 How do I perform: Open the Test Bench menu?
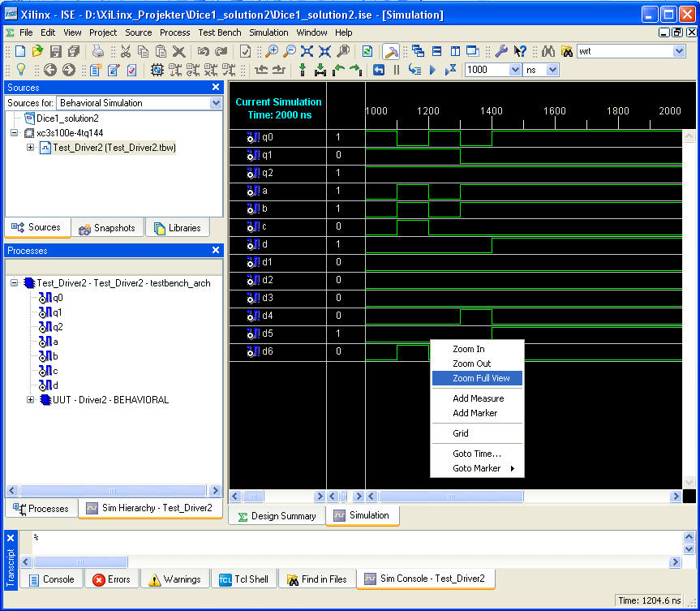click(x=220, y=32)
